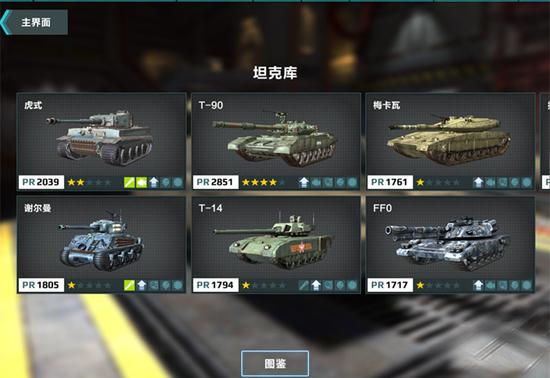Click the upgrade arrow icon on 梅卡瓦 card

click(x=478, y=182)
